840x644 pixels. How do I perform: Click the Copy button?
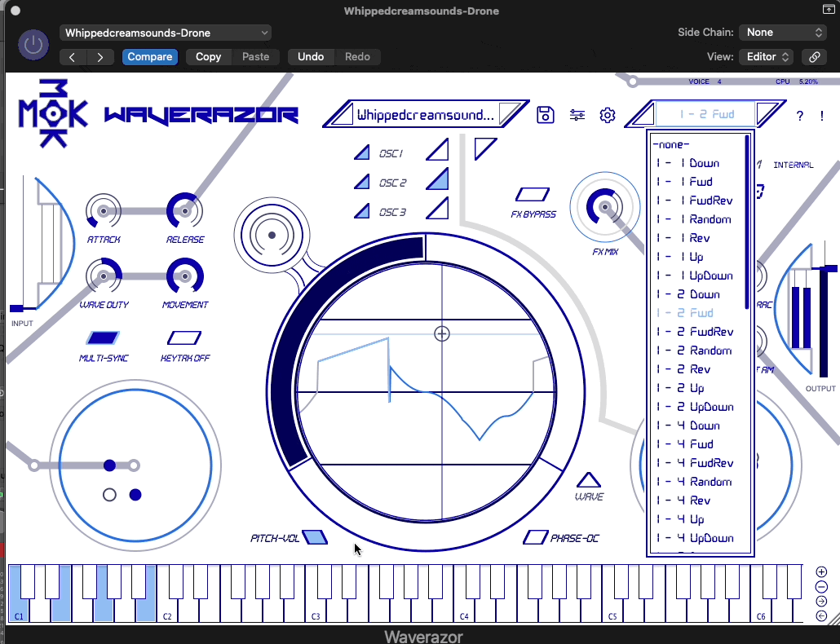(209, 57)
